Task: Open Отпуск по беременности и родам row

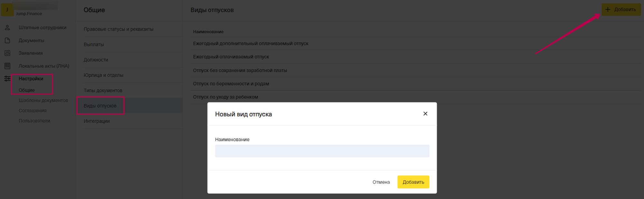Action: pos(231,84)
